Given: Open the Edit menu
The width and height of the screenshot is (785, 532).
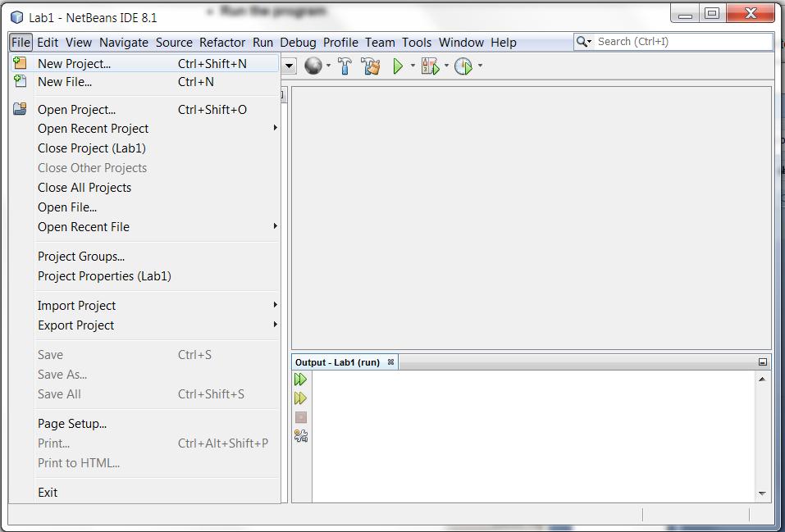Looking at the screenshot, I should pyautogui.click(x=48, y=43).
